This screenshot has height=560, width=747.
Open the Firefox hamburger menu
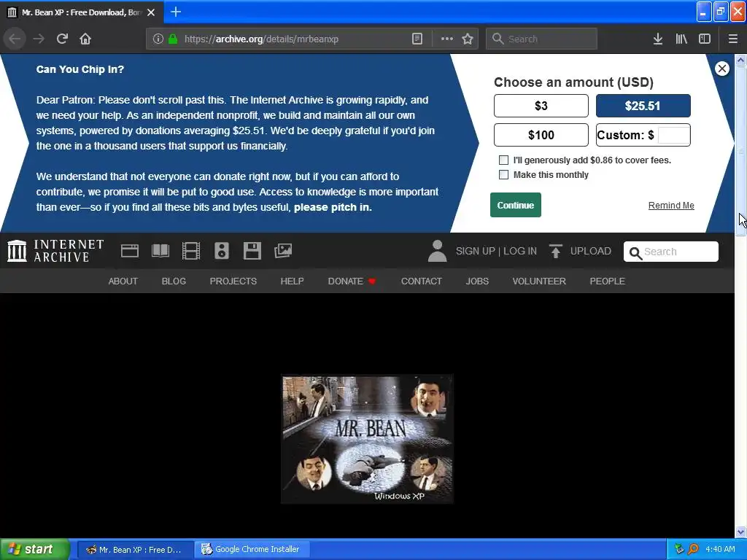tap(733, 39)
